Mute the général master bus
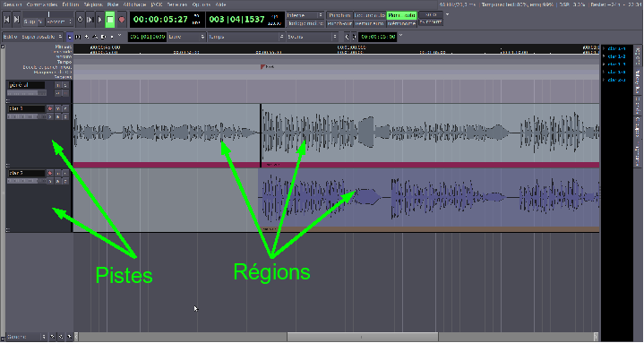The height and width of the screenshot is (343, 644). pyautogui.click(x=58, y=85)
